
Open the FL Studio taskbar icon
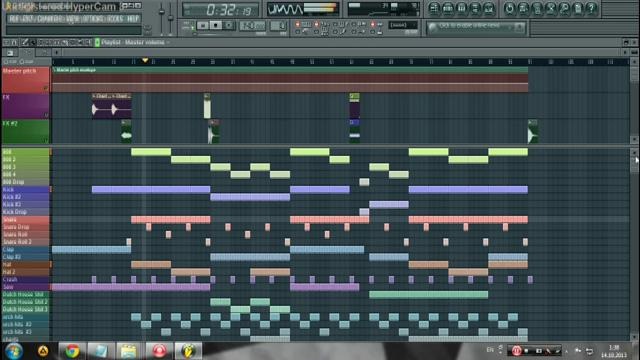pos(188,351)
